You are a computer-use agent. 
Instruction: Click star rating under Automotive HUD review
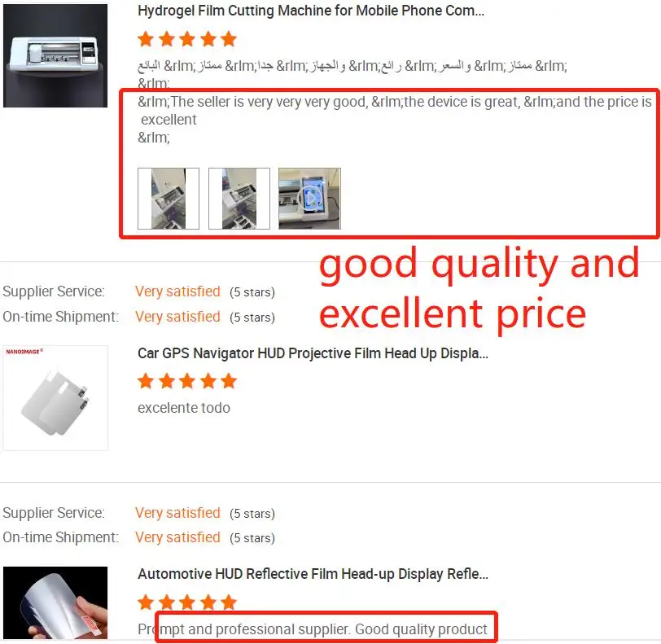point(186,602)
